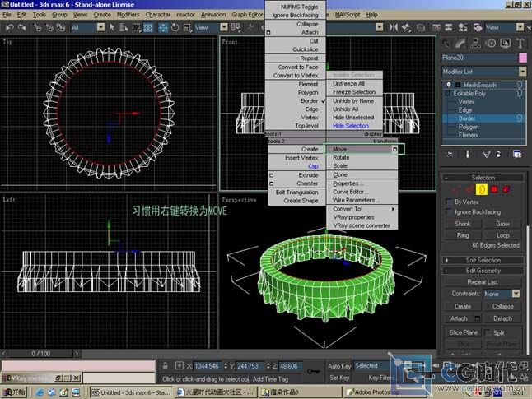Switch to the Create command panel tab
Screen dimensions: 532x399
point(446,44)
